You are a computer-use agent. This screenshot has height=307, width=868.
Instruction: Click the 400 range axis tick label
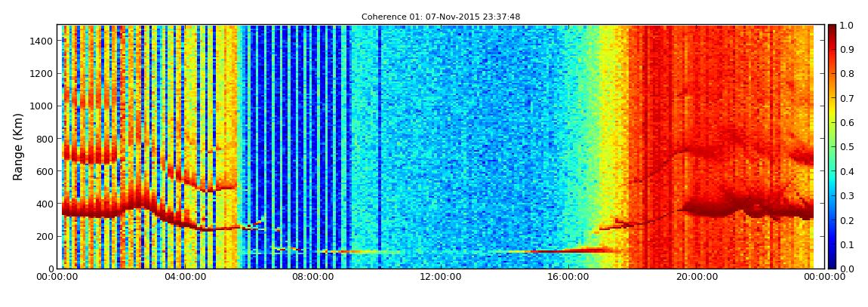click(x=45, y=204)
